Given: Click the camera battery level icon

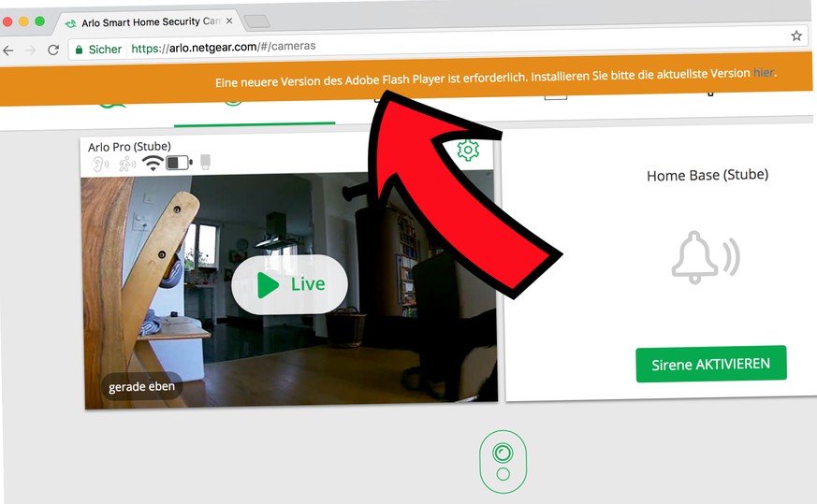Looking at the screenshot, I should point(179,163).
